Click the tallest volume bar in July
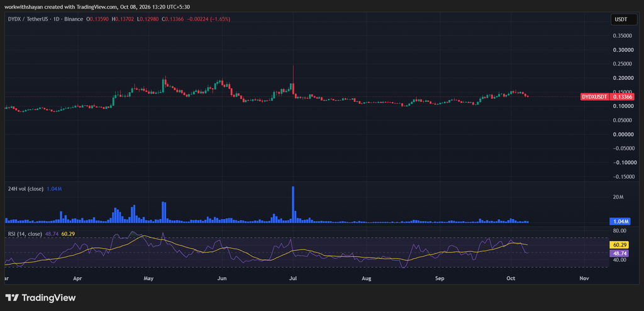Viewport: 644px width, 311px height. point(293,205)
